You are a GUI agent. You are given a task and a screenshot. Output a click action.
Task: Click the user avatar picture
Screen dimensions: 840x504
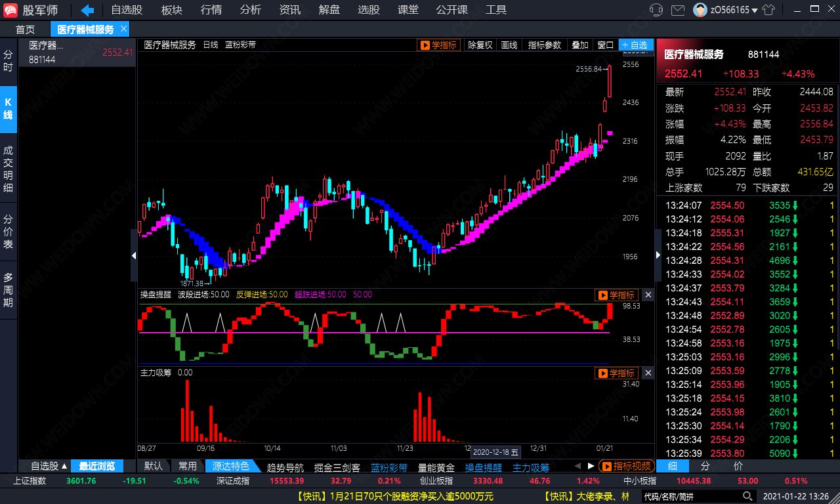pyautogui.click(x=700, y=10)
